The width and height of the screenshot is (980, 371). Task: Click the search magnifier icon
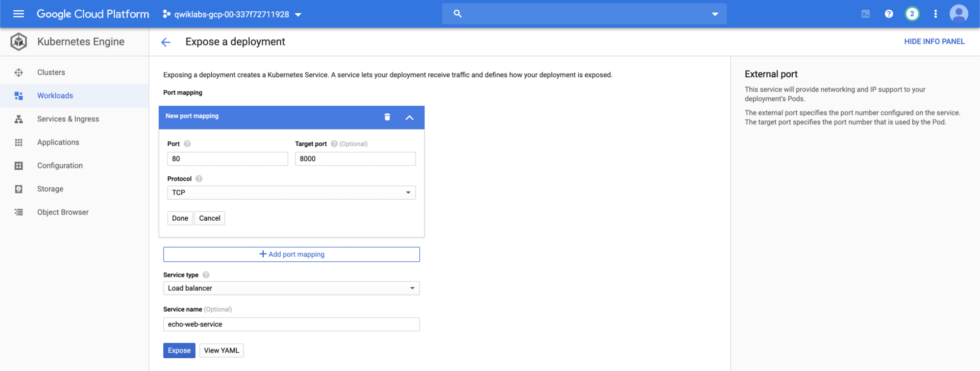click(458, 14)
